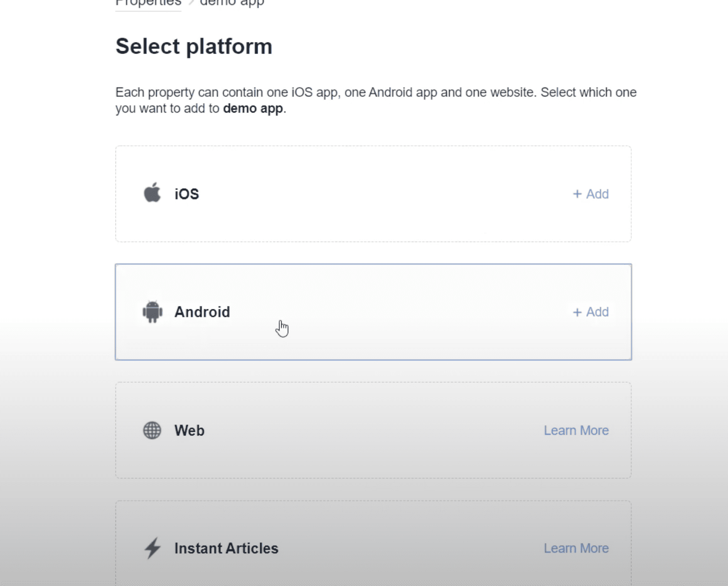Open Learn More for Web platform

point(576,431)
